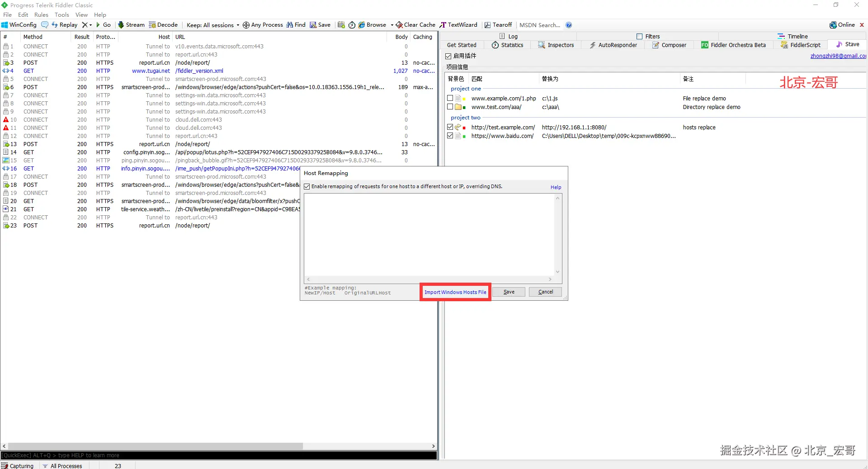Click the file icon of www.example.com/1.php rule

458,99
